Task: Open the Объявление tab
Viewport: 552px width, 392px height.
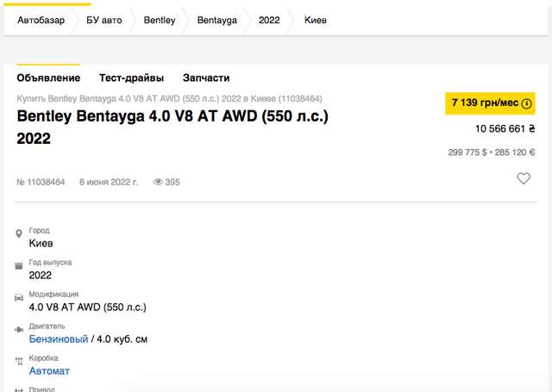Action: pyautogui.click(x=48, y=78)
